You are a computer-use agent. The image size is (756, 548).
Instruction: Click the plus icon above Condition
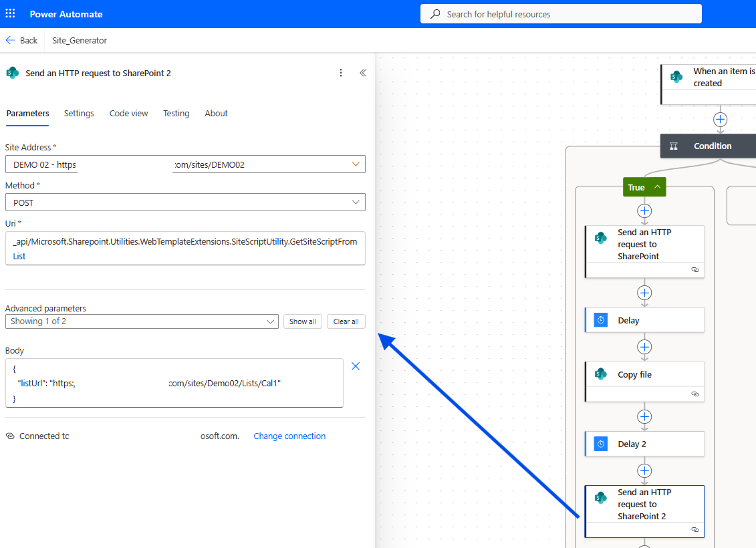pyautogui.click(x=720, y=120)
